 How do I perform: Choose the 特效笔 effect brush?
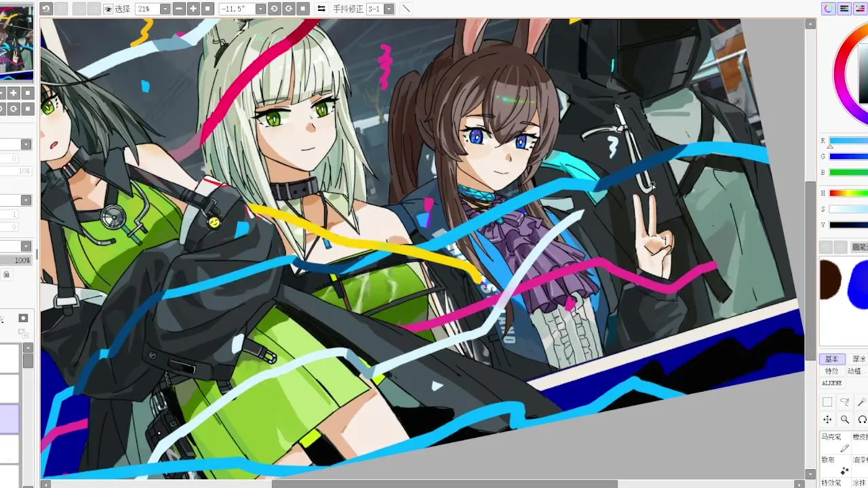(835, 483)
